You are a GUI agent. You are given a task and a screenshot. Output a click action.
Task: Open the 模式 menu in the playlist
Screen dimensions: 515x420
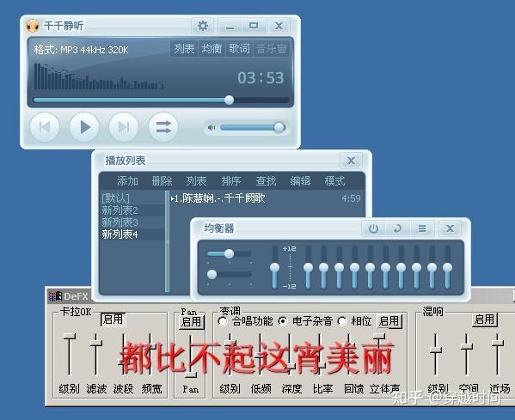(334, 180)
